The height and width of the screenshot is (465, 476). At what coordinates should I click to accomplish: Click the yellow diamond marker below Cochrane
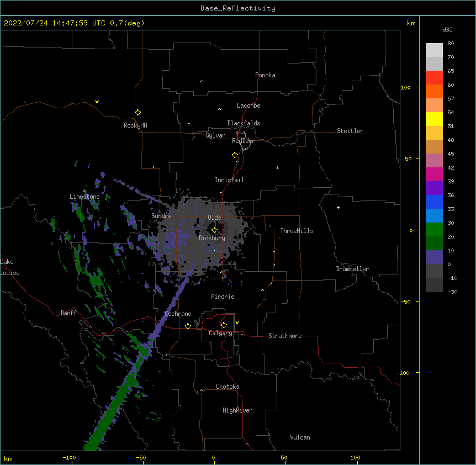coord(188,326)
